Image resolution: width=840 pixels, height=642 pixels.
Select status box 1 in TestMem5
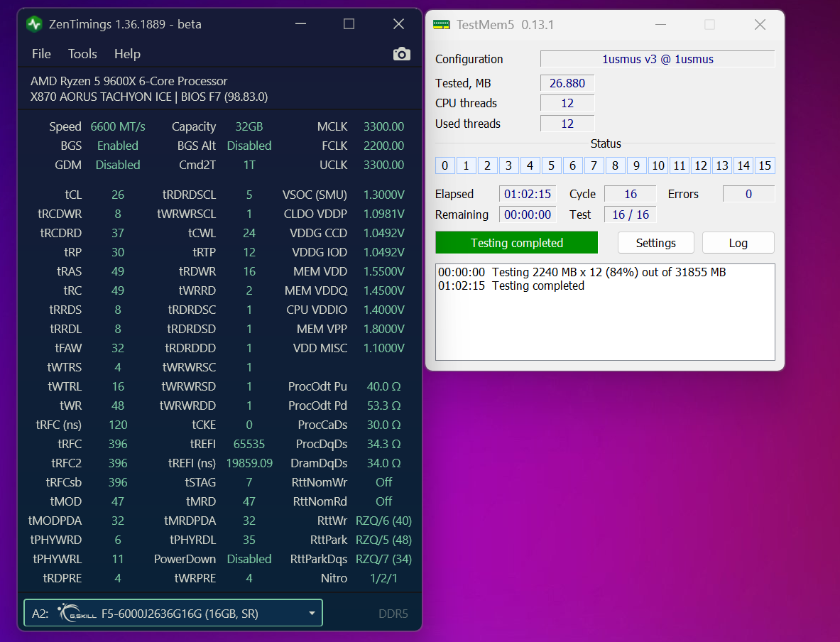point(466,165)
